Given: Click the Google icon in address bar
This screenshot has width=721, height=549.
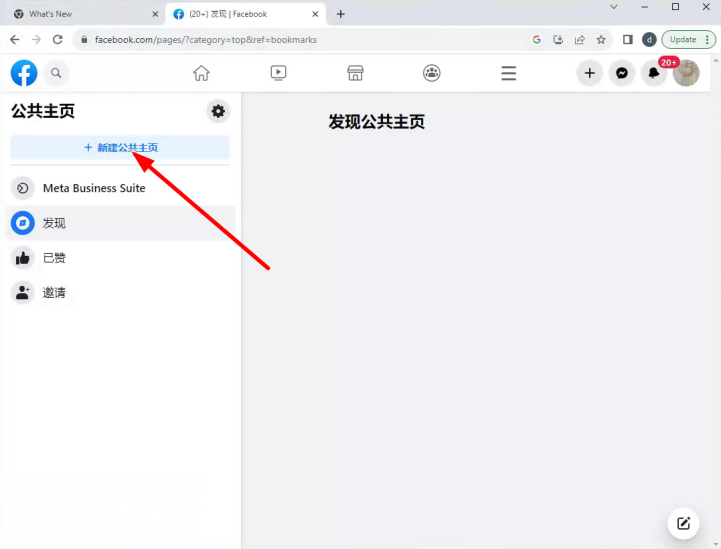Looking at the screenshot, I should pos(537,40).
